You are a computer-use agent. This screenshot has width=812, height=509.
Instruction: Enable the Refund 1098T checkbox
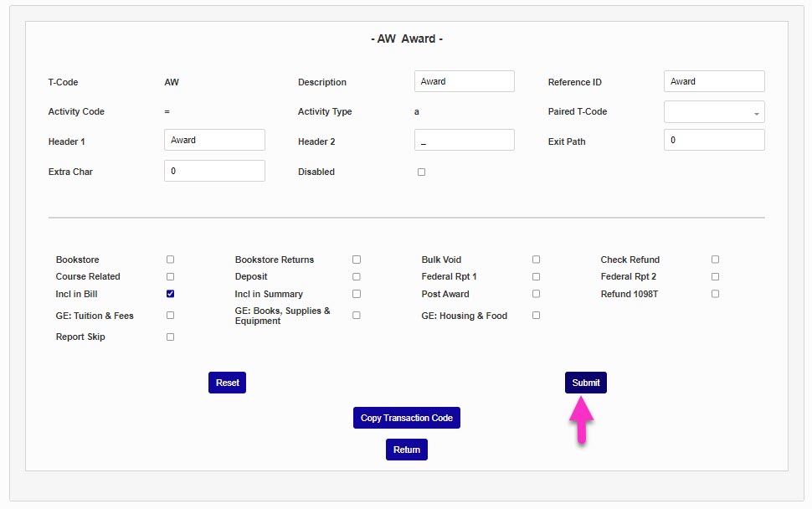coord(715,294)
